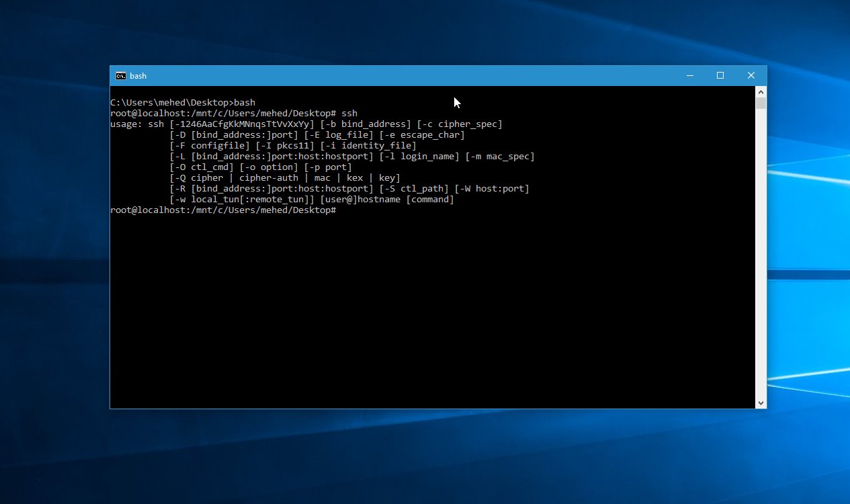850x504 pixels.
Task: Click the vertical scrollbar thumb
Action: click(761, 103)
